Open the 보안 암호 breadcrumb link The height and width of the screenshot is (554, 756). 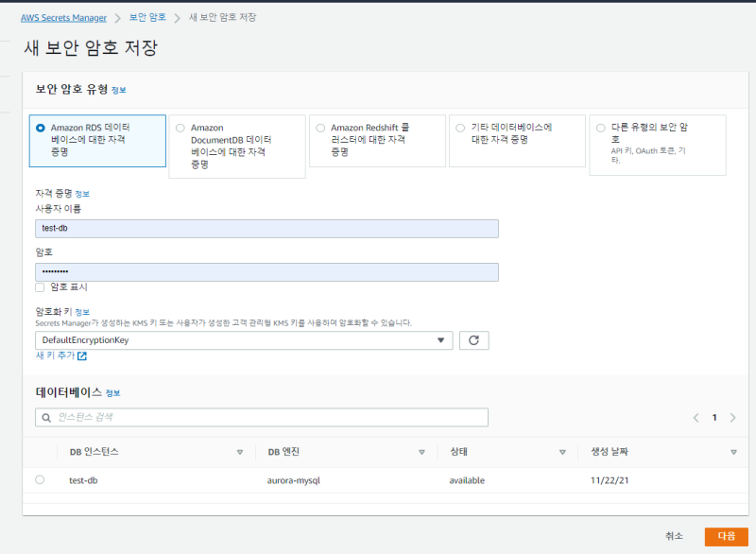(x=147, y=18)
